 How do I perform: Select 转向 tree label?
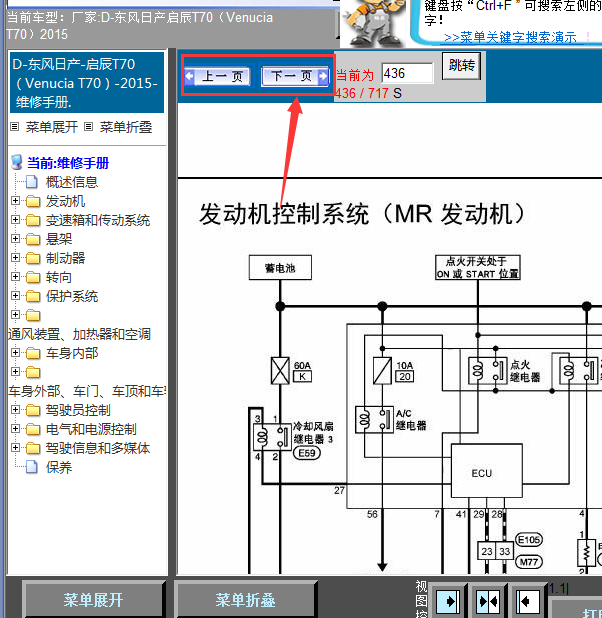coord(59,277)
